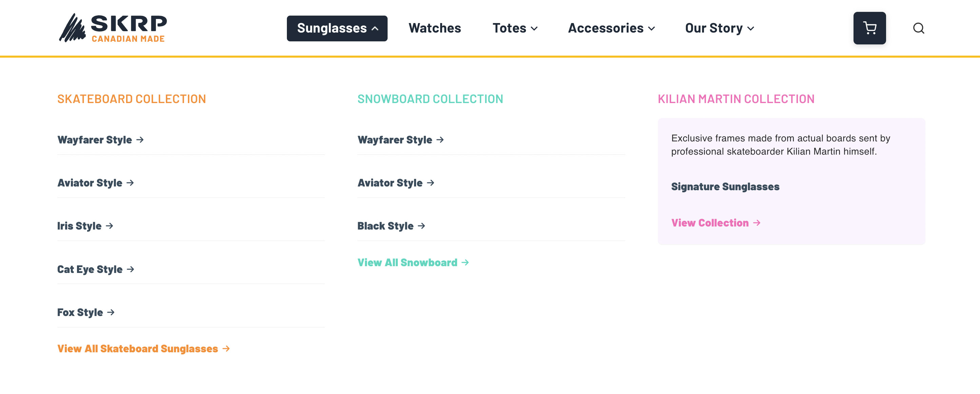Click arrow beside View Collection

click(x=757, y=222)
